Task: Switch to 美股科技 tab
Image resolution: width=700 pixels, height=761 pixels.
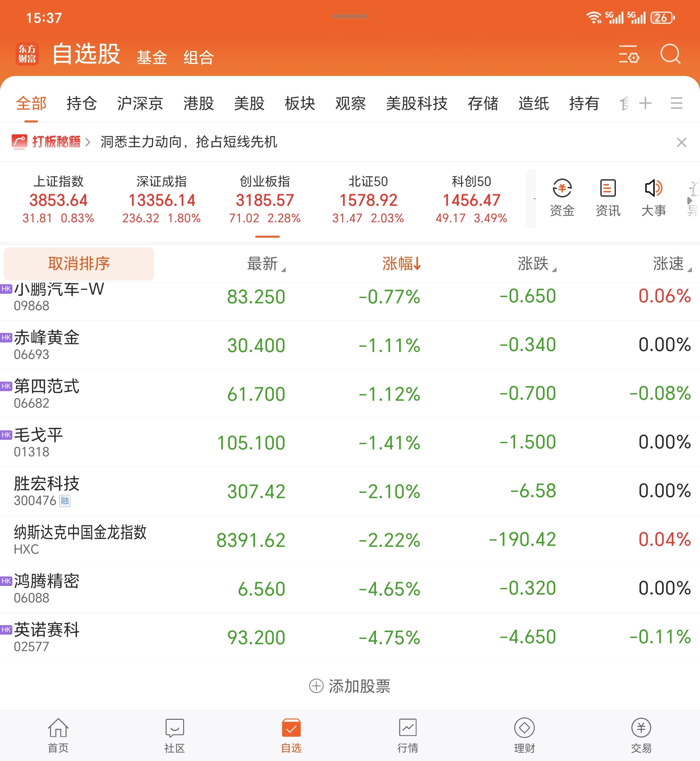Action: pos(417,104)
